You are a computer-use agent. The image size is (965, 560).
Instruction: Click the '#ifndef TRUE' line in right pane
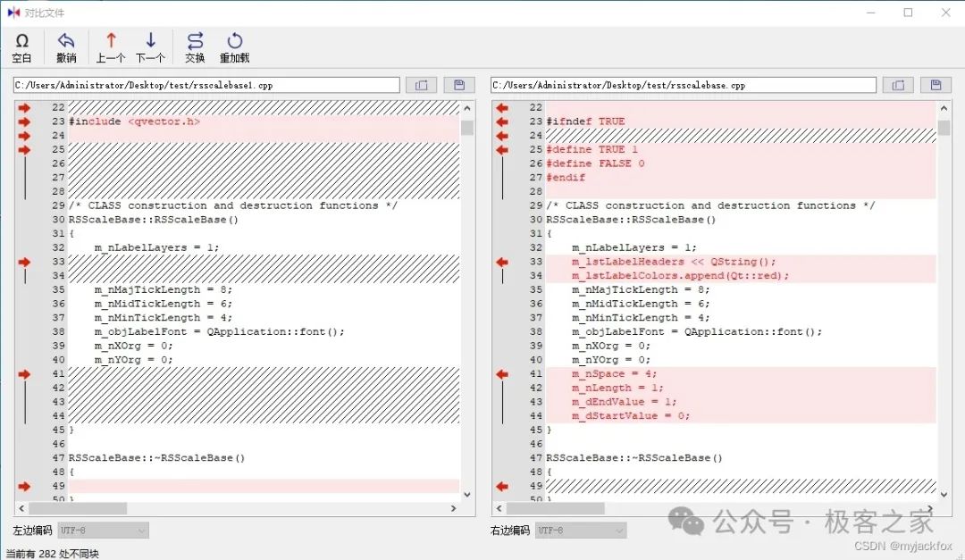585,121
